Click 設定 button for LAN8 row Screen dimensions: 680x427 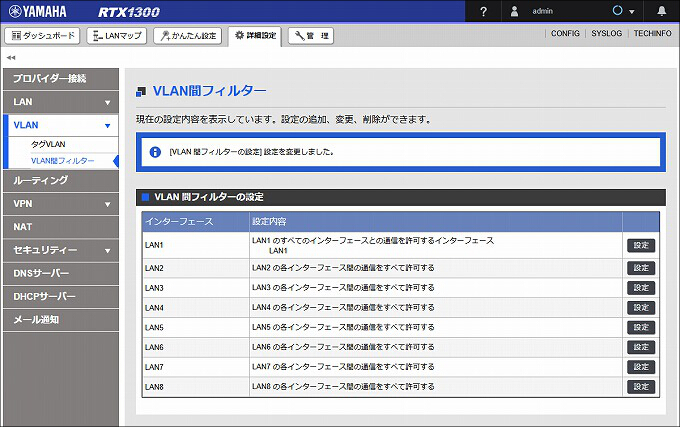click(641, 387)
